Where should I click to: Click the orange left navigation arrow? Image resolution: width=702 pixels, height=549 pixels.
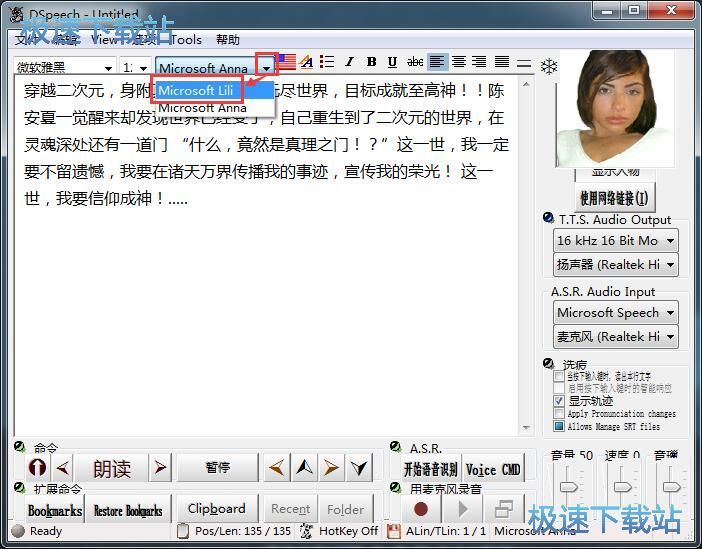[x=277, y=468]
